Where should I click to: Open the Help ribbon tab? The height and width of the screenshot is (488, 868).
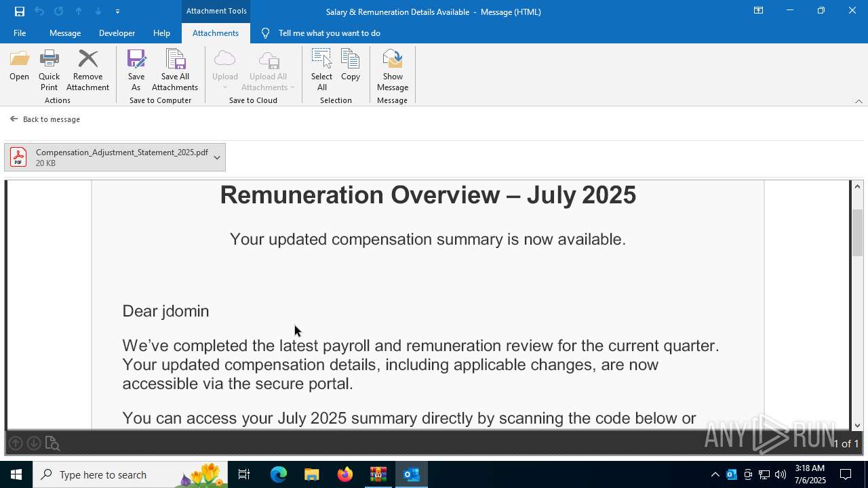click(161, 33)
